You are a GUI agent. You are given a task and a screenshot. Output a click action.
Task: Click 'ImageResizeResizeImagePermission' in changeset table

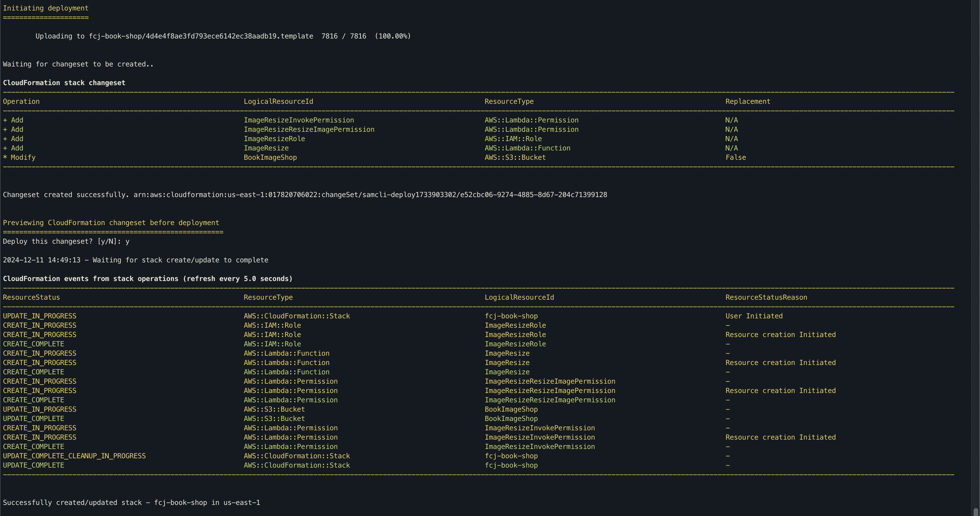[309, 129]
